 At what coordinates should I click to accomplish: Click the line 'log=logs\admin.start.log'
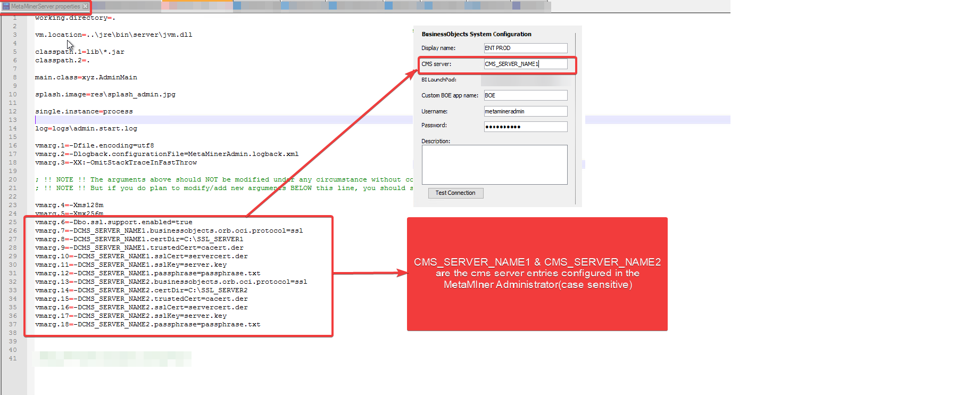[86, 129]
